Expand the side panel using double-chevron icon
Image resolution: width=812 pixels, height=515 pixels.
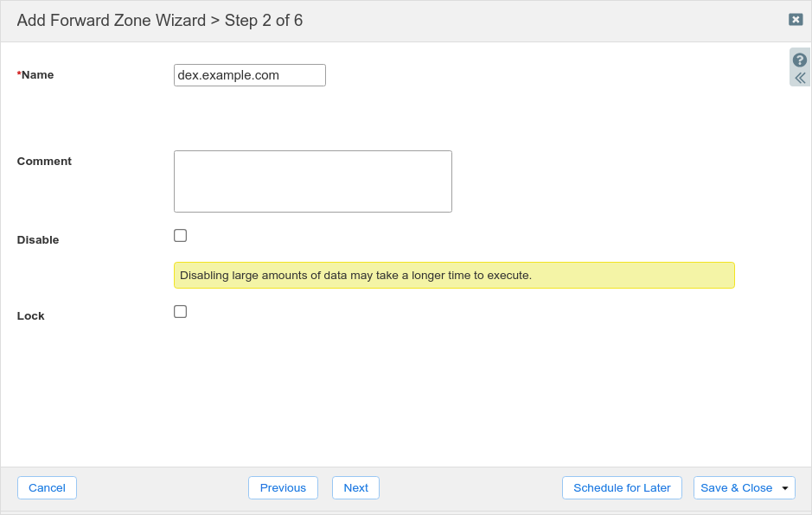pyautogui.click(x=800, y=78)
